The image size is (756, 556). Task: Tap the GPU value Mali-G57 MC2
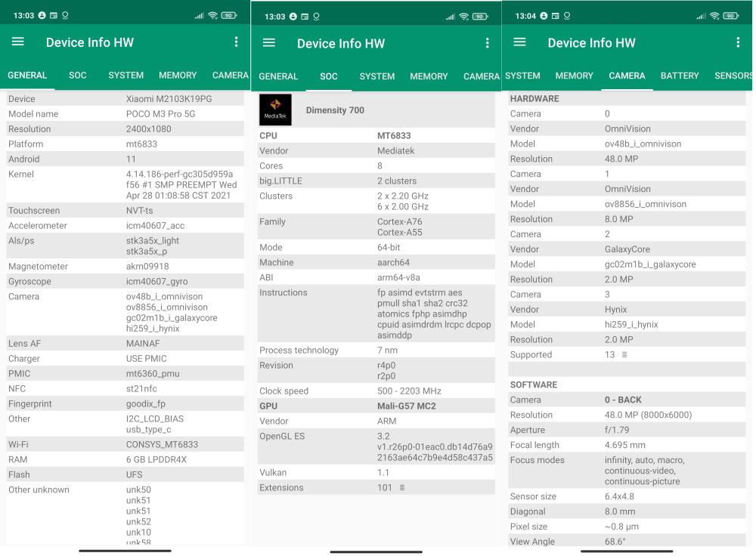point(407,406)
